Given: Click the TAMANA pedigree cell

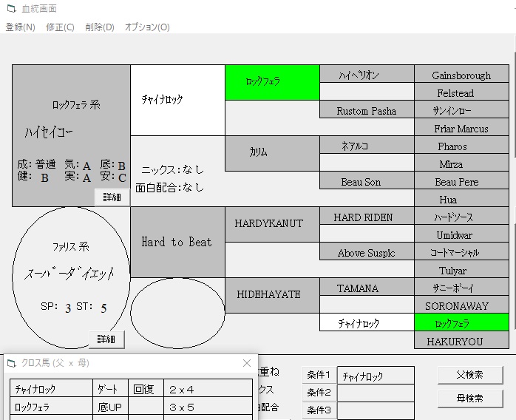Looking at the screenshot, I should (367, 287).
